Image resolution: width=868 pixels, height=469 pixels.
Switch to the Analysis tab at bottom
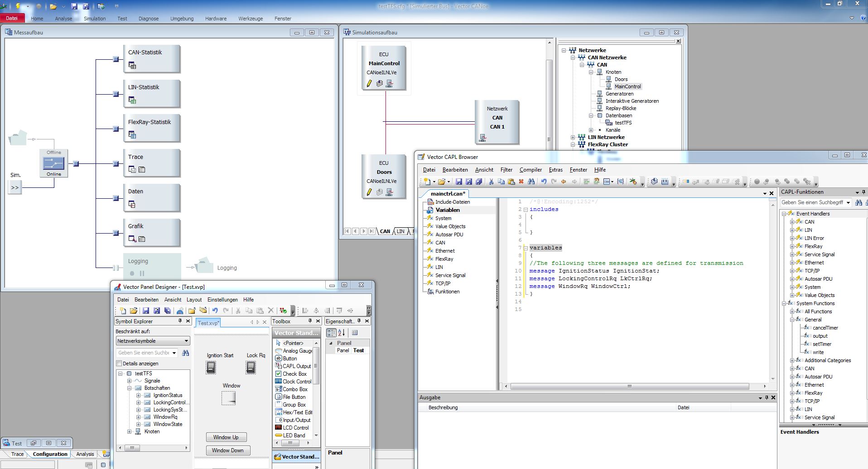[84, 454]
